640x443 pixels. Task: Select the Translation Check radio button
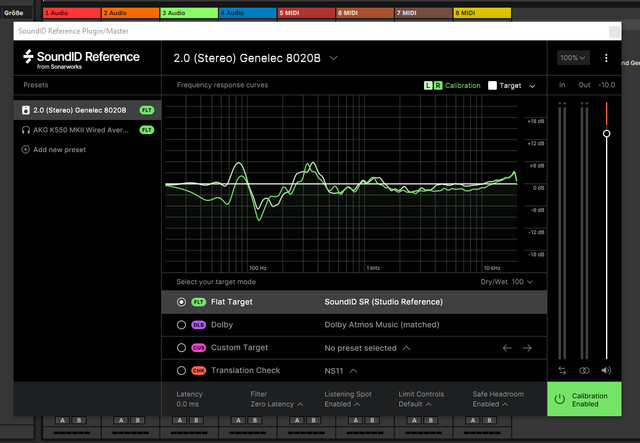(x=181, y=371)
